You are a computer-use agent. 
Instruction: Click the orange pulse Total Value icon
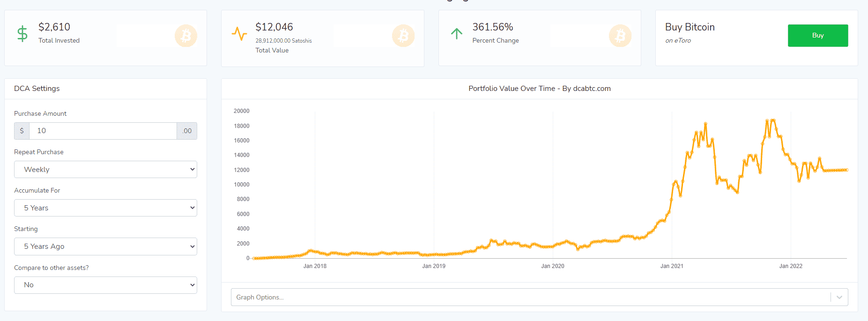239,34
